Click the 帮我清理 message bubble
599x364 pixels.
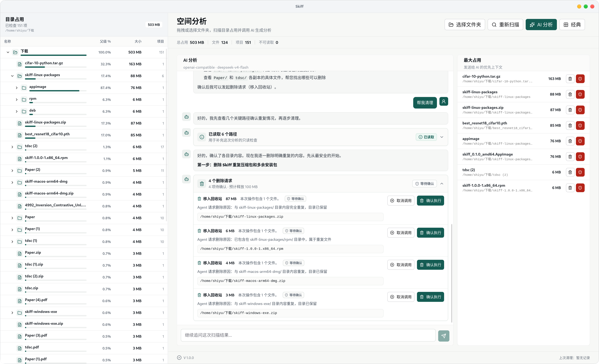tap(425, 103)
